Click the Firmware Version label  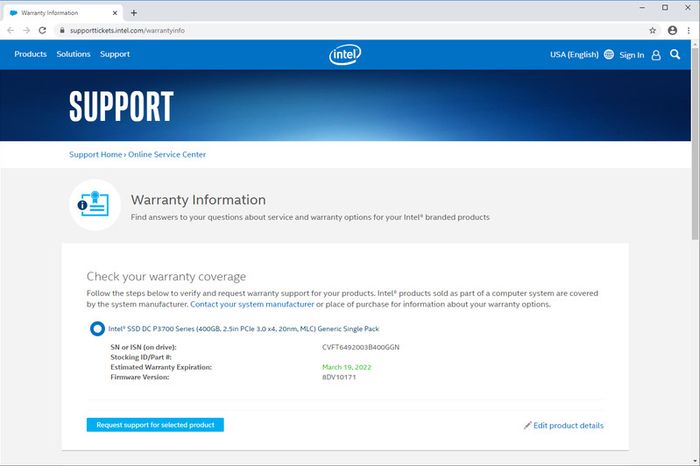(x=140, y=377)
